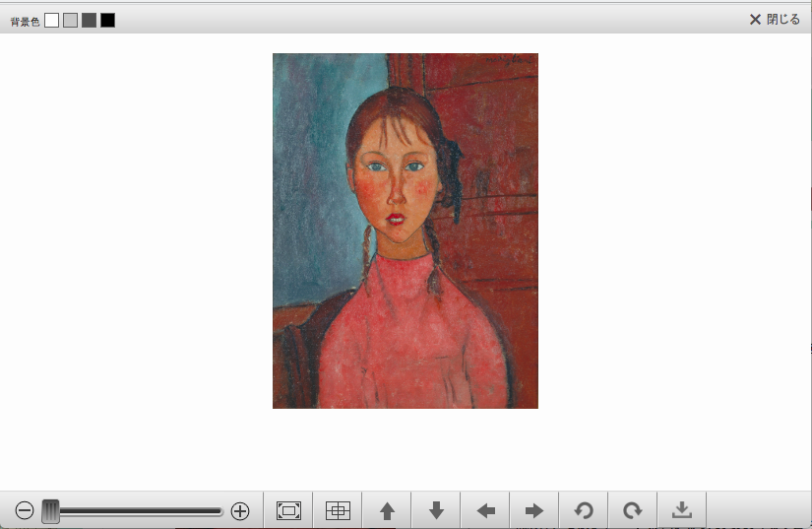Image resolution: width=812 pixels, height=529 pixels.
Task: Fit image to screen icon
Action: [x=288, y=511]
